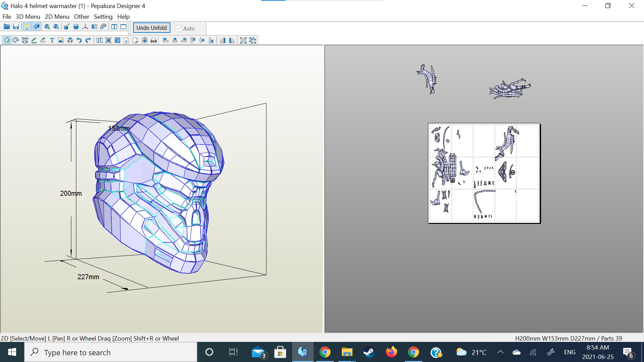Open the 2D Menu
The width and height of the screenshot is (644, 362).
point(57,17)
